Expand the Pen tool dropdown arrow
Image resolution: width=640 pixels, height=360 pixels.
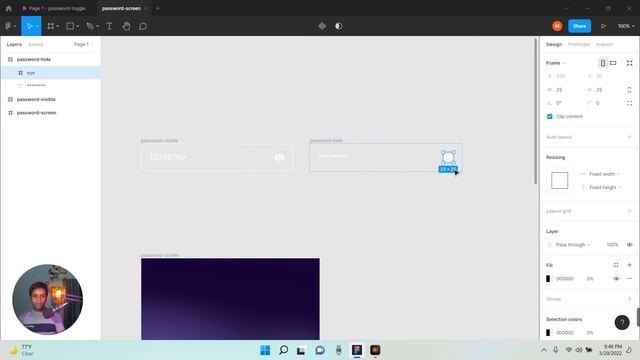pyautogui.click(x=98, y=27)
